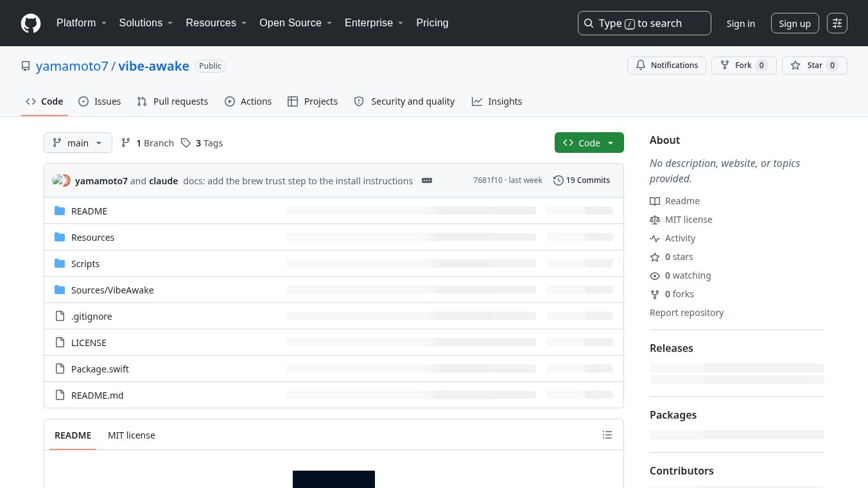The height and width of the screenshot is (488, 868).
Task: Select the MIT license tab in file viewer
Action: pyautogui.click(x=132, y=435)
